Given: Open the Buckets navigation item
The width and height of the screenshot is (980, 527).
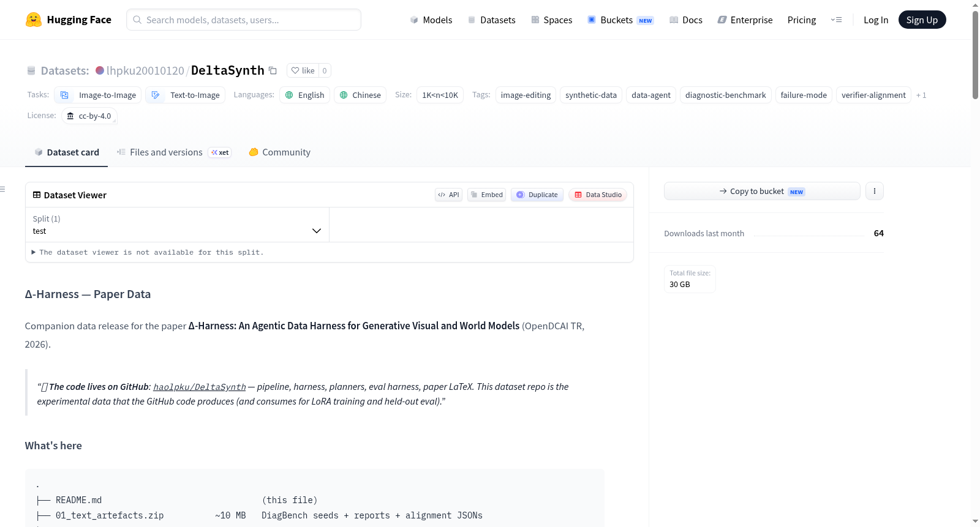Looking at the screenshot, I should point(620,20).
